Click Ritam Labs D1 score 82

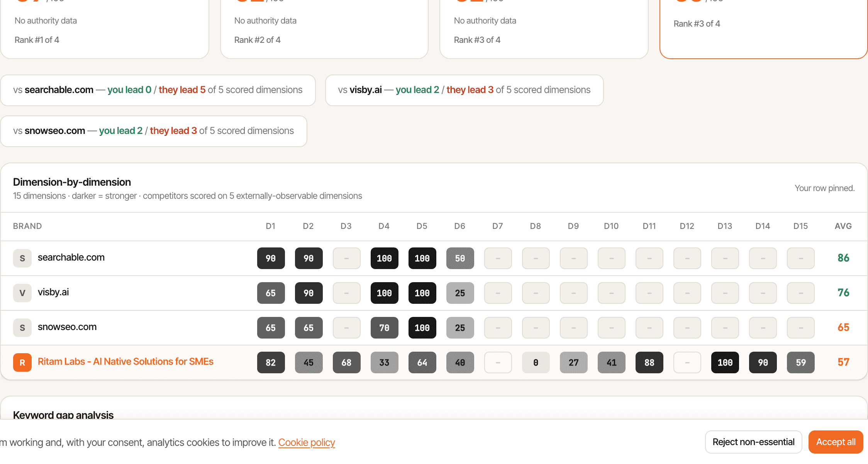click(271, 362)
